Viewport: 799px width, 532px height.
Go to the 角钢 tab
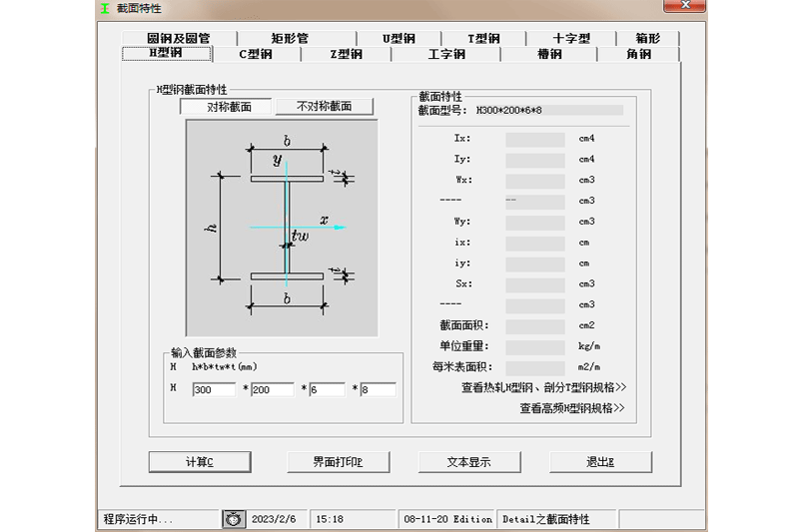(x=638, y=54)
